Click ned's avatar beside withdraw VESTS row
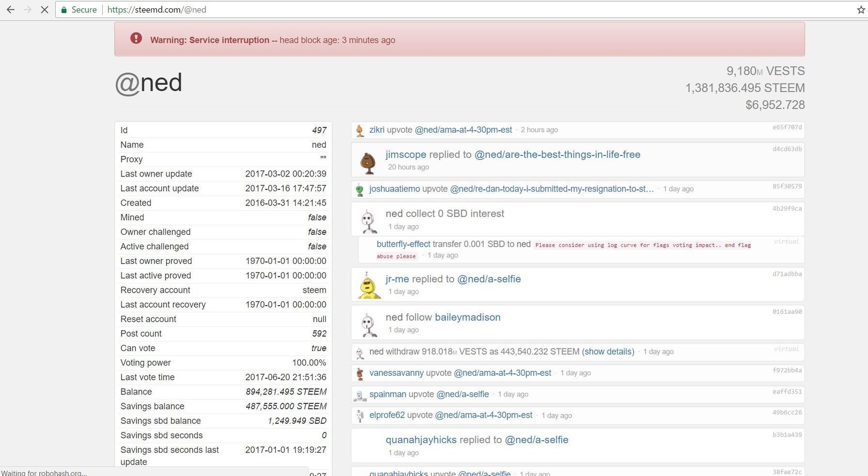 pyautogui.click(x=360, y=353)
